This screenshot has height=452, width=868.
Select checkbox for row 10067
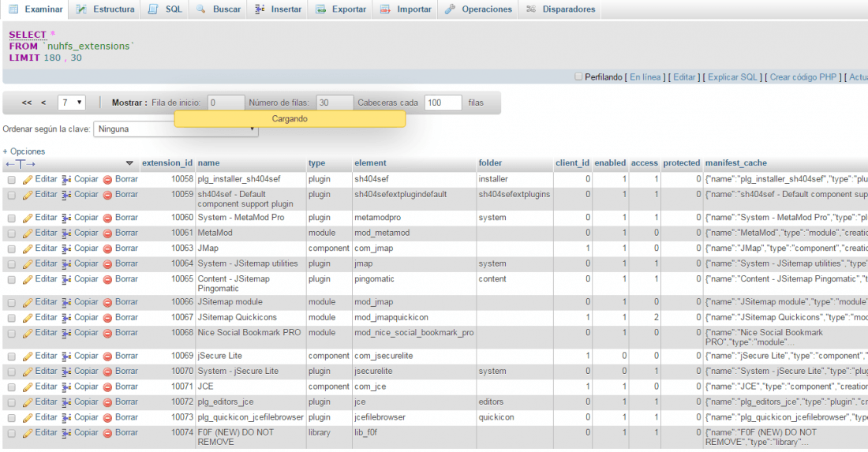[12, 319]
